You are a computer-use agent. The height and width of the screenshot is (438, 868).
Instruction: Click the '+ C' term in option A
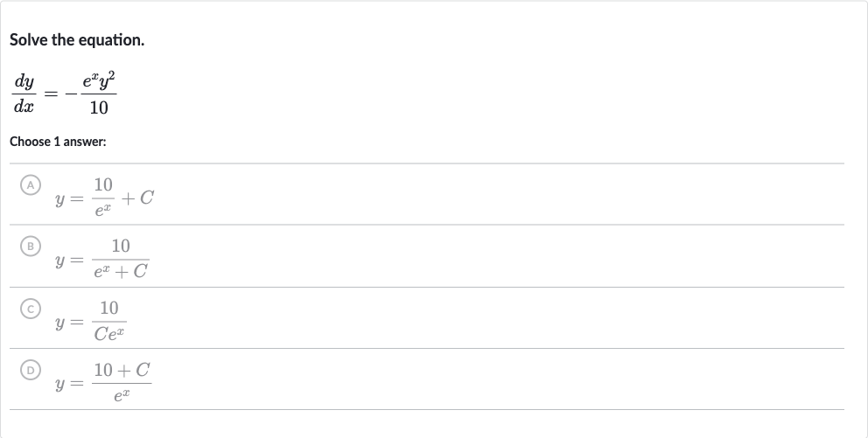(136, 198)
